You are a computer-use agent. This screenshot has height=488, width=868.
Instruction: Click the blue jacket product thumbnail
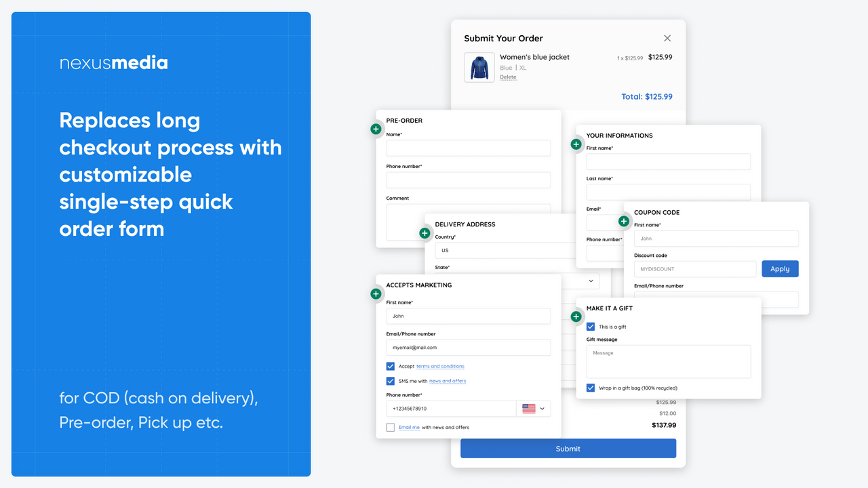(x=479, y=67)
